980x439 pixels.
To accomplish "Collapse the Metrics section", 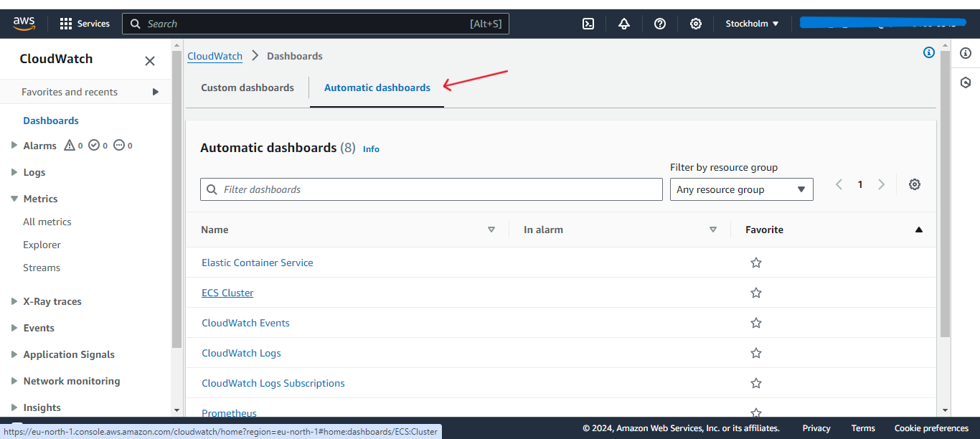I will pos(14,199).
